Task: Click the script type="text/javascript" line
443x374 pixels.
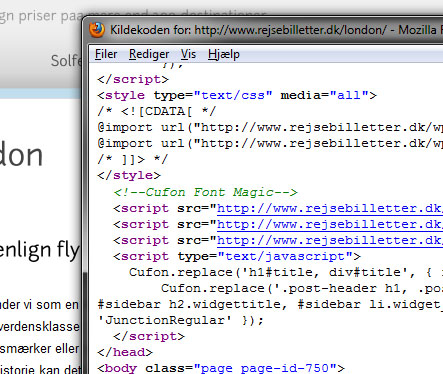Action: 237,257
